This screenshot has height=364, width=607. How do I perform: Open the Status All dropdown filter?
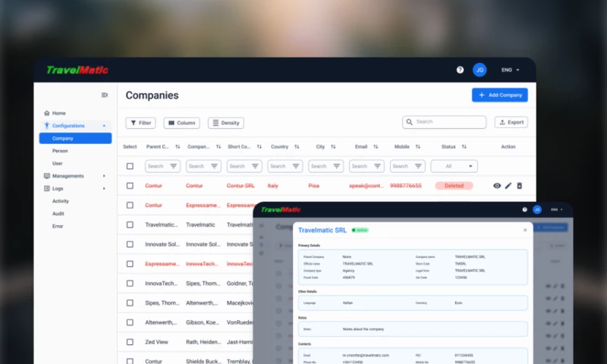tap(454, 166)
